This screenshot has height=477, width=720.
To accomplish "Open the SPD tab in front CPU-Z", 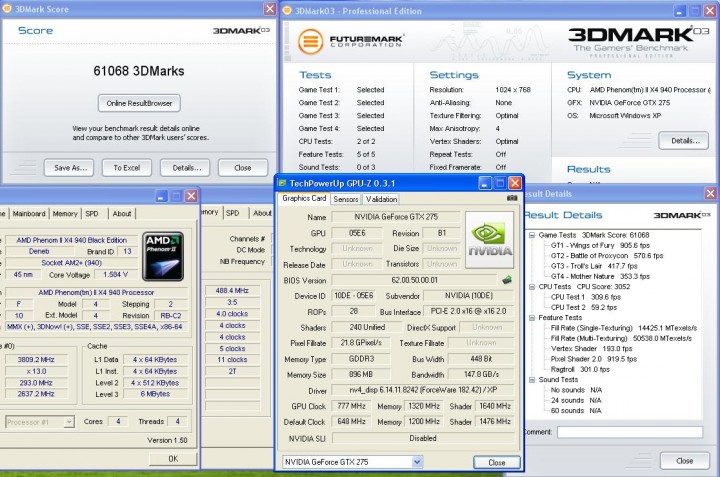I will (x=92, y=213).
